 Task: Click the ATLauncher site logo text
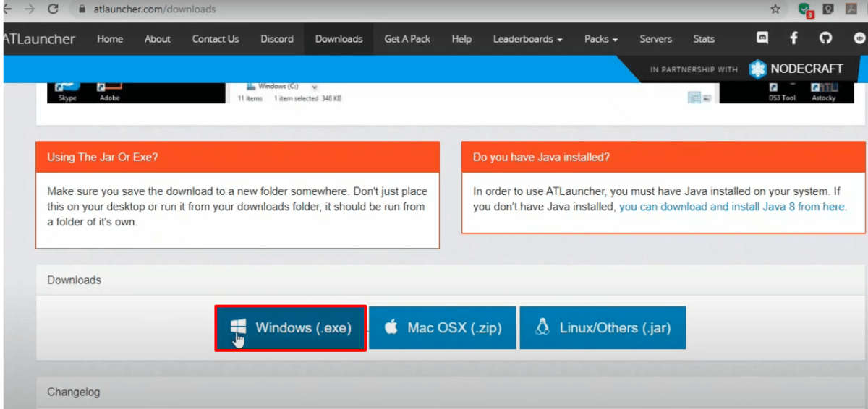tap(39, 39)
